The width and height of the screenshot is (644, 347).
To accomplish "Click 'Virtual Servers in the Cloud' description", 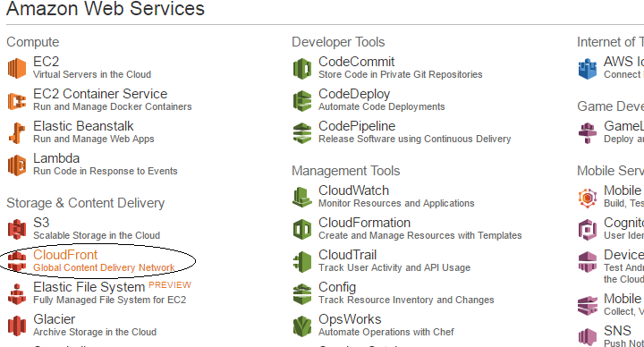I will tap(92, 74).
